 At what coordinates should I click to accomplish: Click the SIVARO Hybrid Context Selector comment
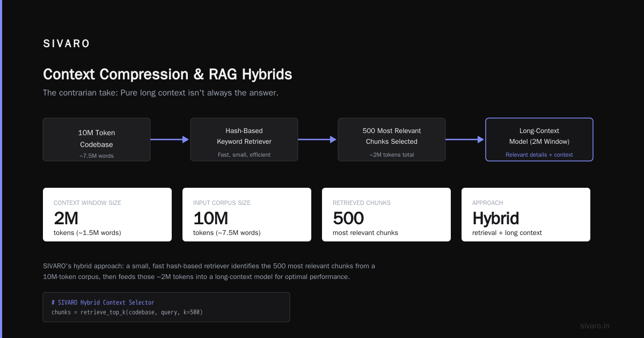(x=103, y=303)
